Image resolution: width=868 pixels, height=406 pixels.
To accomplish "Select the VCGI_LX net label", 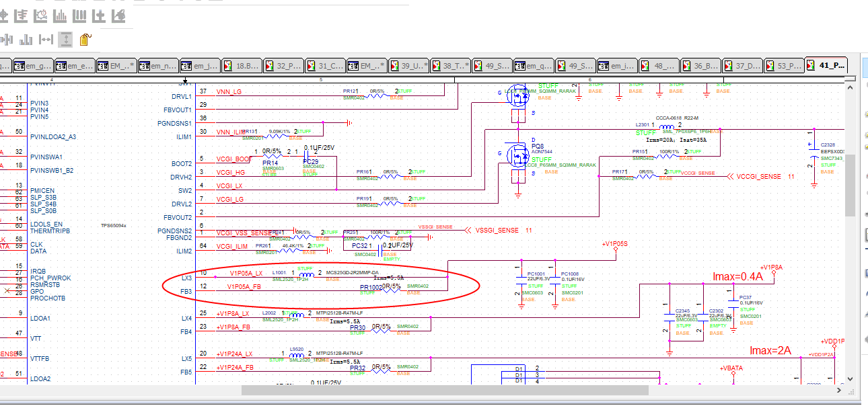I will click(229, 186).
